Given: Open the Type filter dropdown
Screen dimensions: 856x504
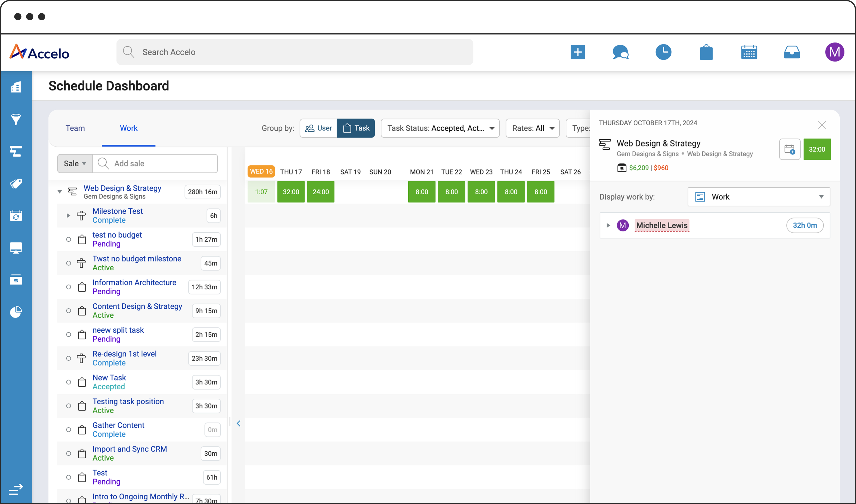Looking at the screenshot, I should click(x=578, y=128).
